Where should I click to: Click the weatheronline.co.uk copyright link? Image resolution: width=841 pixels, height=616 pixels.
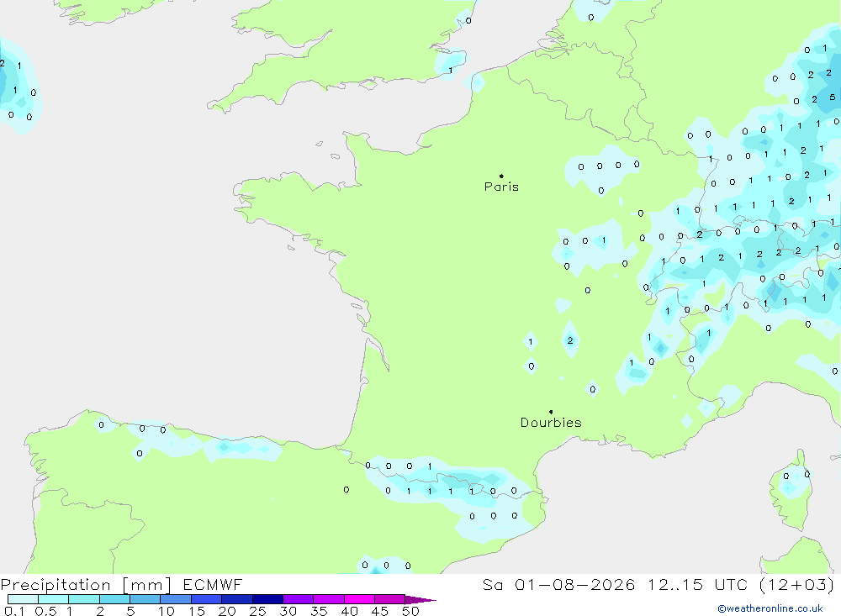[770, 608]
